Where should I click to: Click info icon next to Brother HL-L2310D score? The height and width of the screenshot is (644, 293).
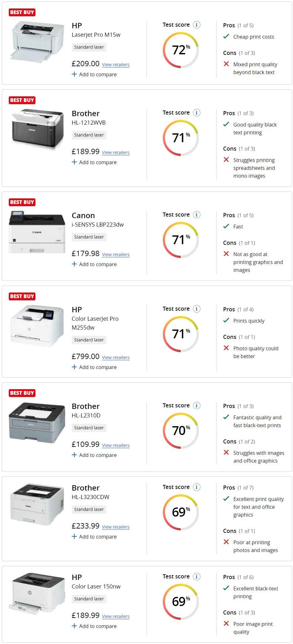(196, 405)
